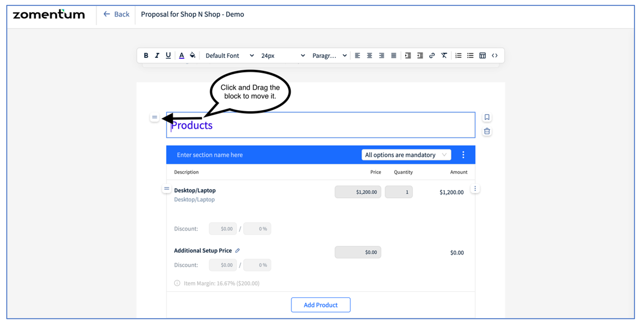Apply italic formatting
Image resolution: width=644 pixels, height=325 pixels.
pos(157,55)
